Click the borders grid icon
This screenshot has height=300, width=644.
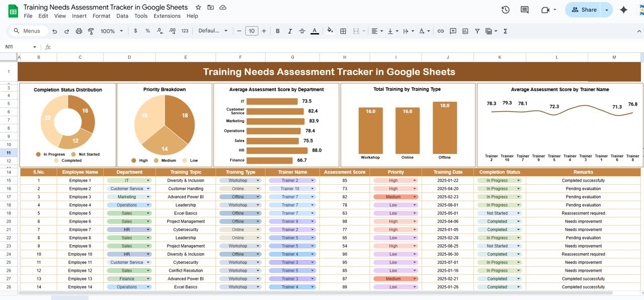(x=343, y=31)
